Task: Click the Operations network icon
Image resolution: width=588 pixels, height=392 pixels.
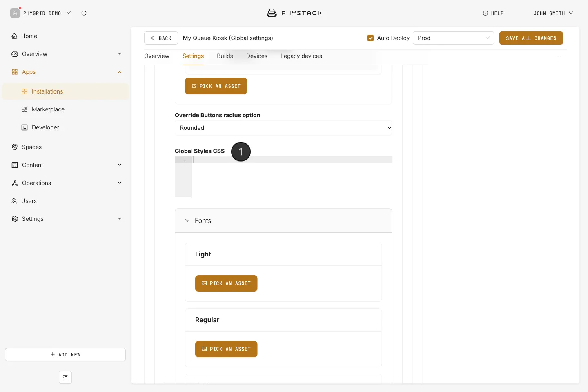Action: (x=15, y=183)
